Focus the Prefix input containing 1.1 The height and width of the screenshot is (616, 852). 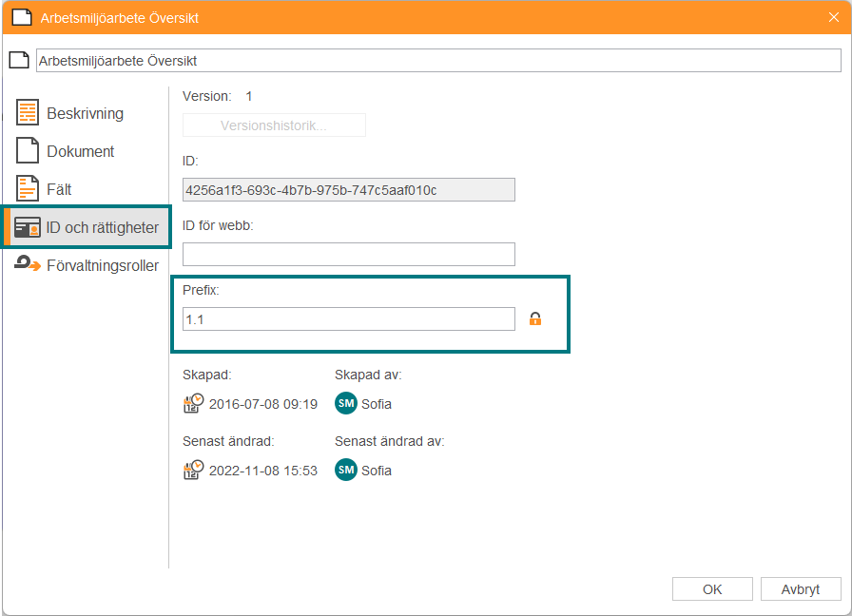[348, 319]
